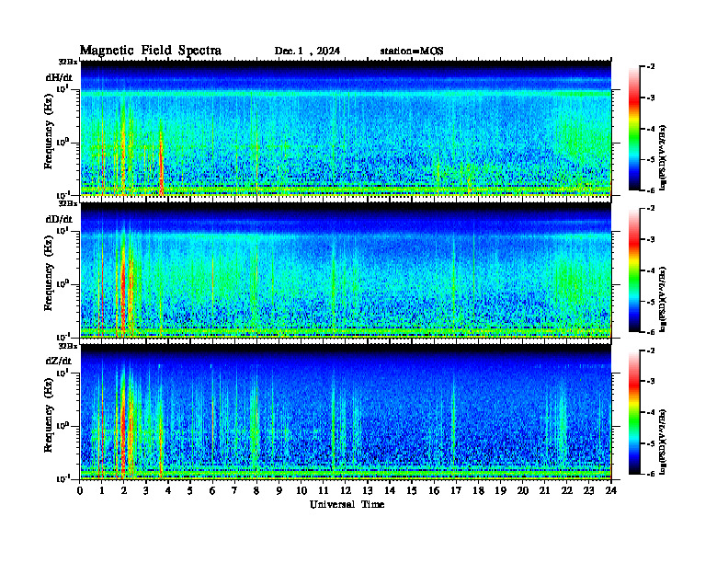Click the '6' hour tick label on the time axis
Viewport: 728px width, 563px height.
(212, 491)
